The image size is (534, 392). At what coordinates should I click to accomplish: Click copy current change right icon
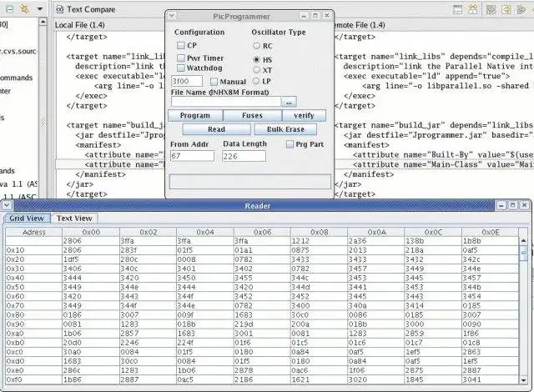521,9
